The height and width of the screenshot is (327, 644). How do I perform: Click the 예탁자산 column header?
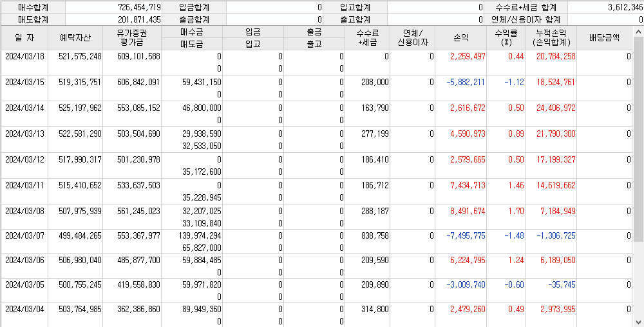[75, 38]
